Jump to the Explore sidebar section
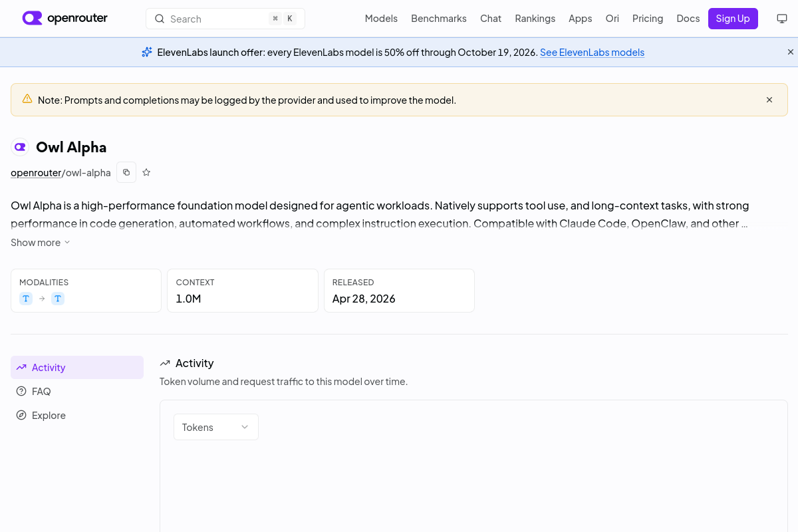 pyautogui.click(x=77, y=416)
